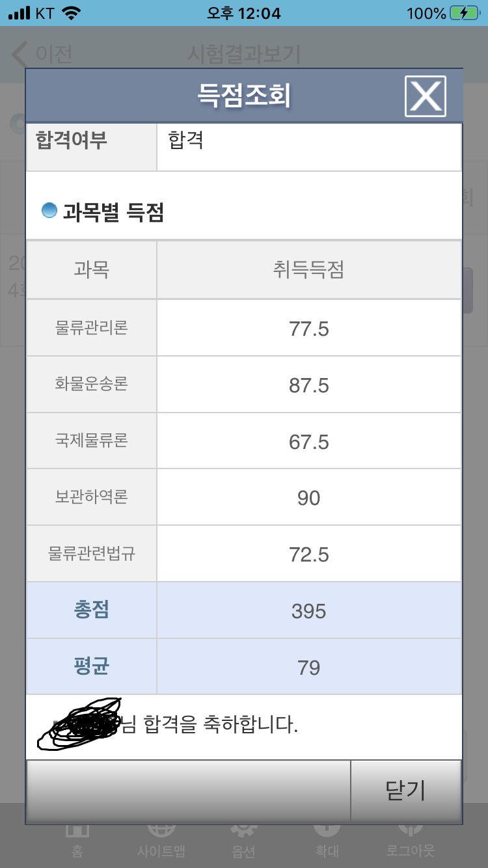Tap the 90 score for 보관하역론
Image resolution: width=488 pixels, height=868 pixels.
click(x=308, y=498)
